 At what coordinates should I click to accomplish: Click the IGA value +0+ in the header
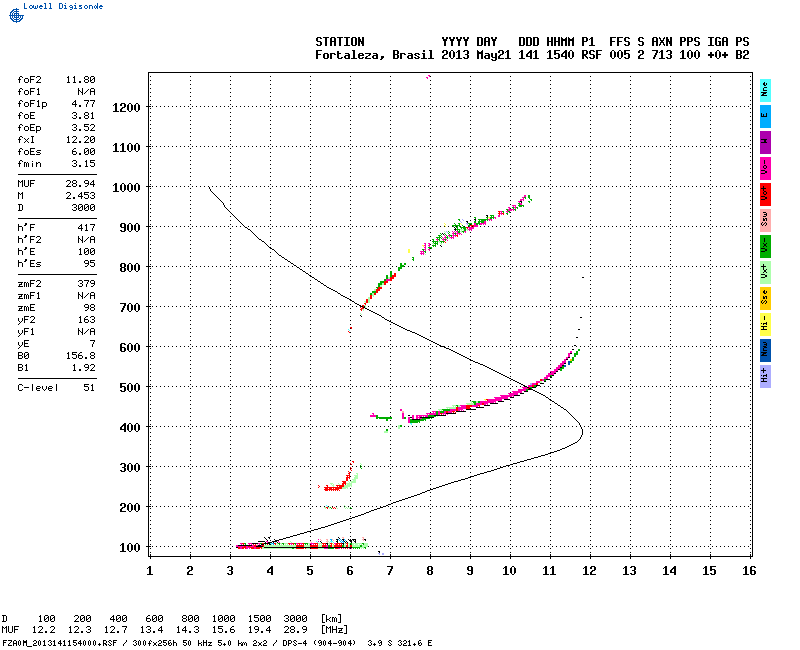point(717,55)
